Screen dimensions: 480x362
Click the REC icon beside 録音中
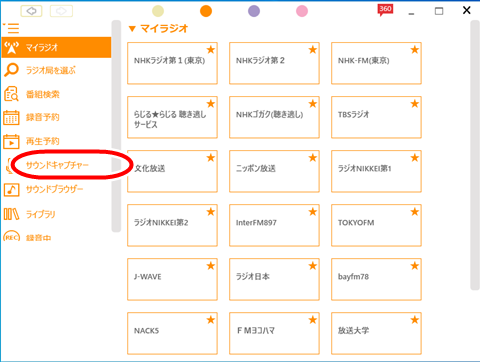pyautogui.click(x=12, y=237)
